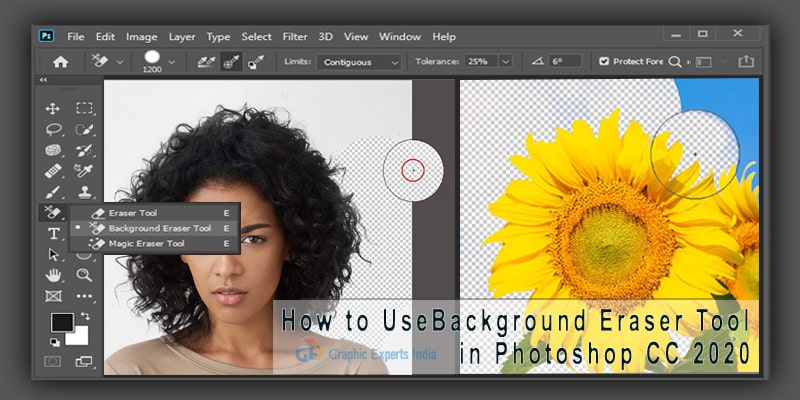Click the Photoshop Ps logo

[46, 36]
